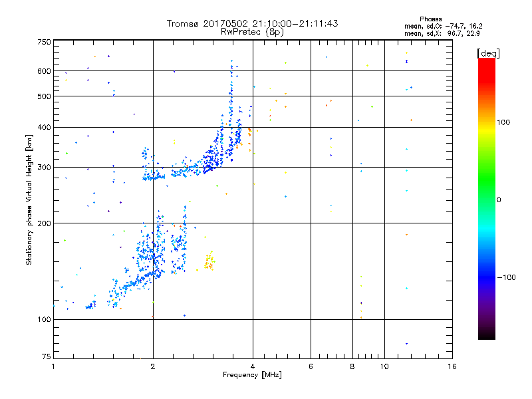
Task: Click the 'mean, sd,O: -74.7, 16.2' line
Action: (443, 26)
